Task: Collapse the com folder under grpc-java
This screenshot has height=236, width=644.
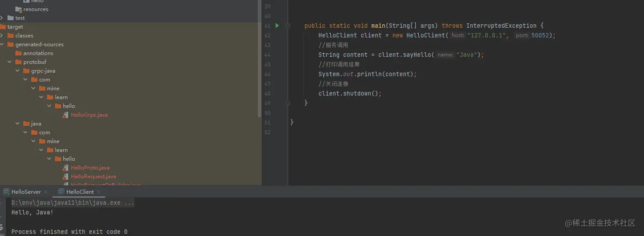Action: coord(26,80)
